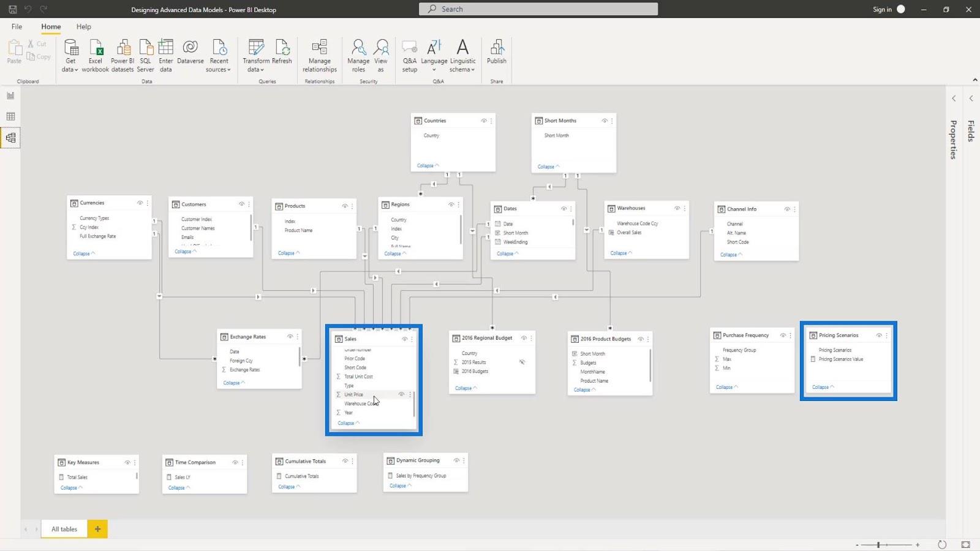Image resolution: width=980 pixels, height=551 pixels.
Task: Import an Excel workbook
Action: click(x=96, y=56)
